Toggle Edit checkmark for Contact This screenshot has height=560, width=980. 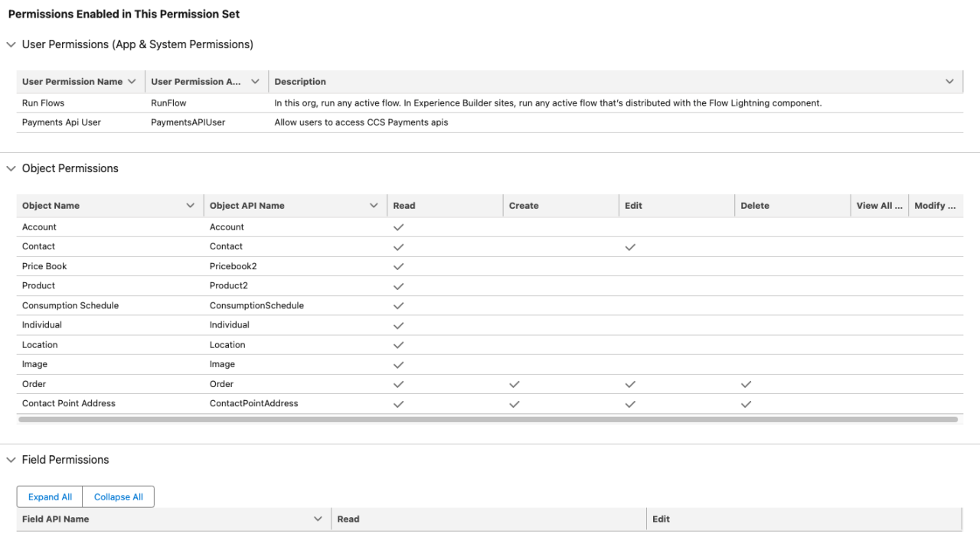pyautogui.click(x=630, y=247)
